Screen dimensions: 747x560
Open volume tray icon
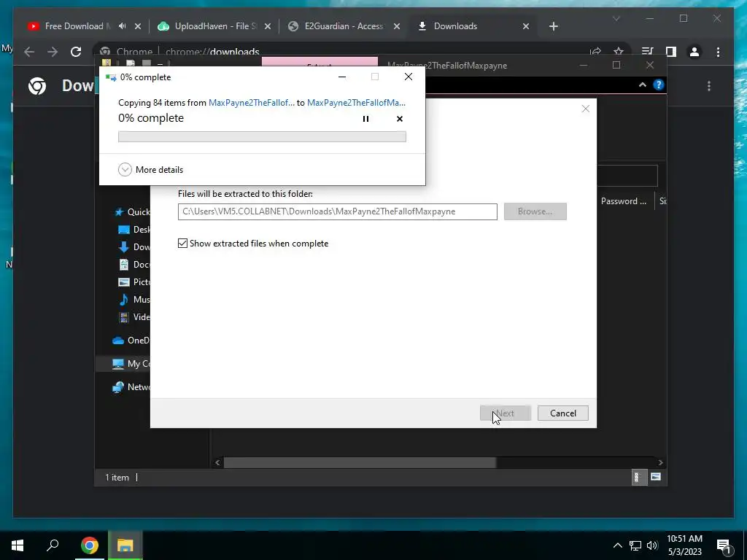[x=652, y=545]
